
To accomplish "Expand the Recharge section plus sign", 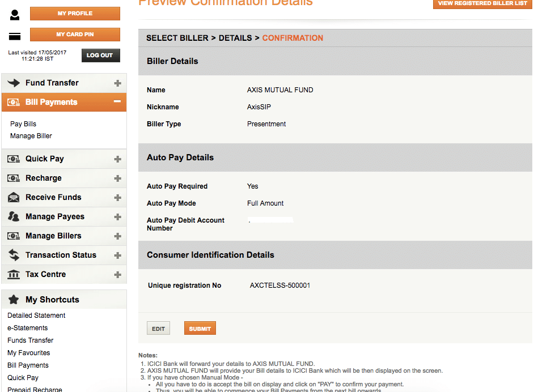I will (117, 178).
